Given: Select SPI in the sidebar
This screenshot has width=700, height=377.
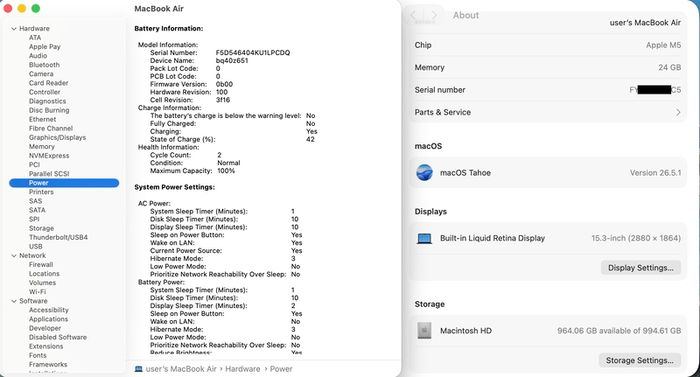Looking at the screenshot, I should click(x=34, y=219).
